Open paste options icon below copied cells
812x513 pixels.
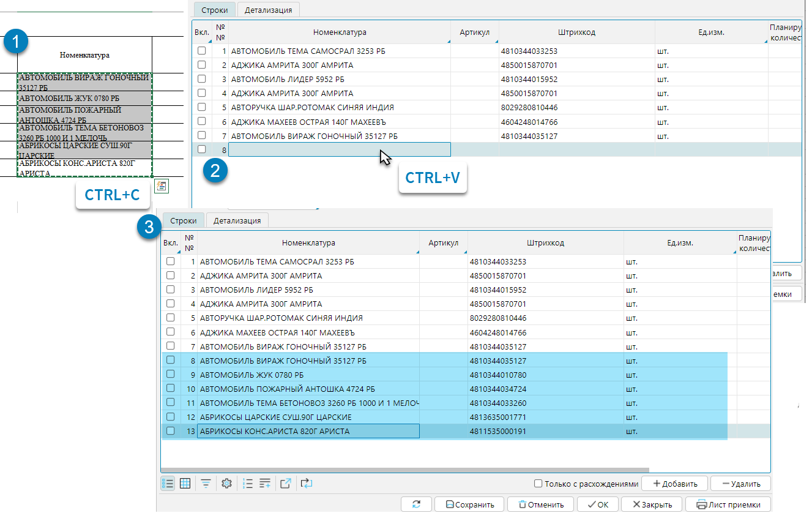point(162,186)
